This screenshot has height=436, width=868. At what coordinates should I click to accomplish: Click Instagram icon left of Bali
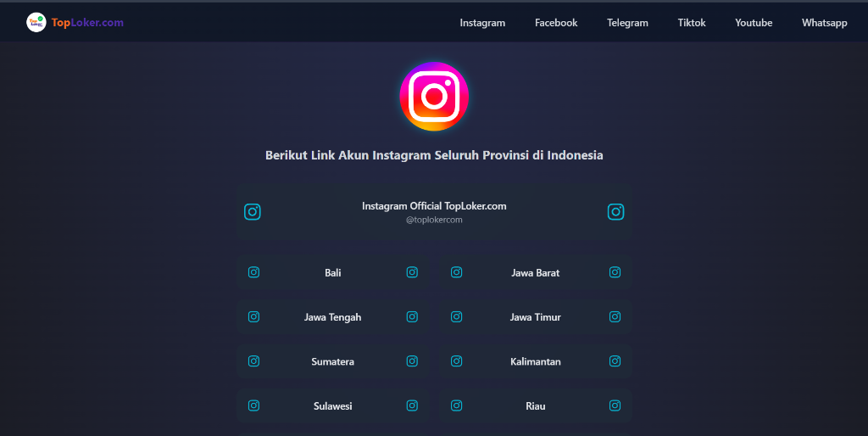[253, 272]
